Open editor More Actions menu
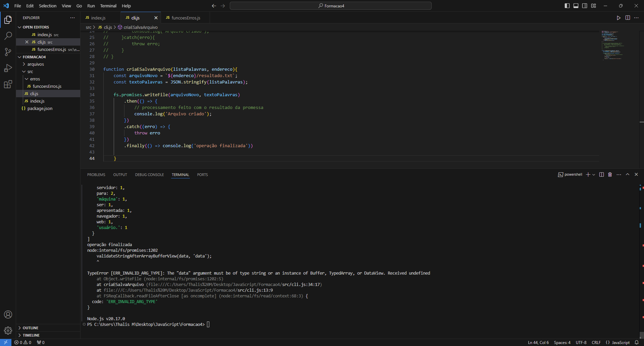 636,18
